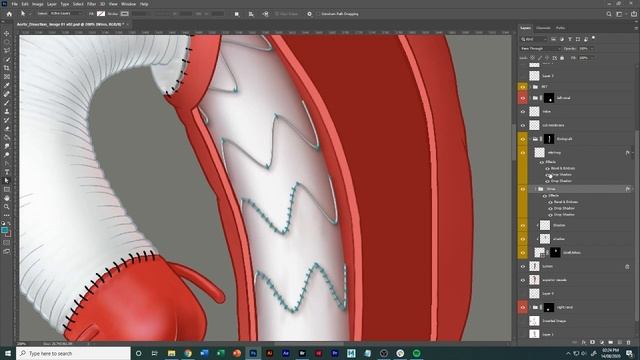Select the Eraser tool

tap(7, 129)
